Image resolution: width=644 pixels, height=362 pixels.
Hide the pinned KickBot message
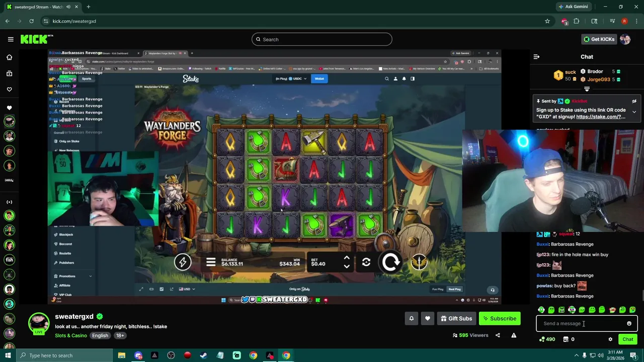click(634, 101)
